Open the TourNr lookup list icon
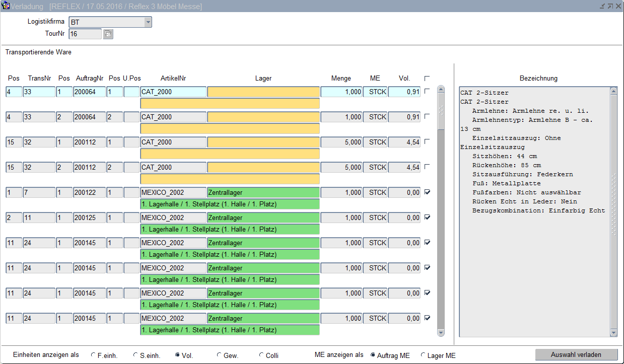The width and height of the screenshot is (624, 364). (108, 34)
